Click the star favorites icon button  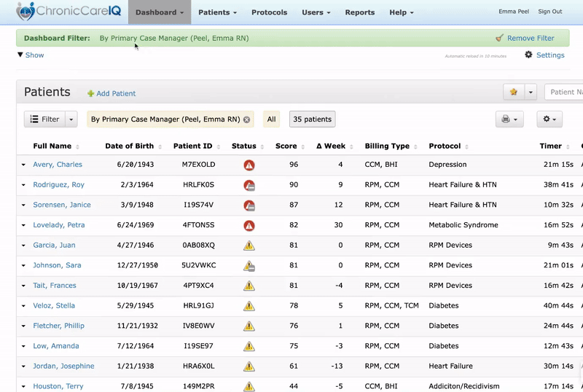[x=513, y=92]
